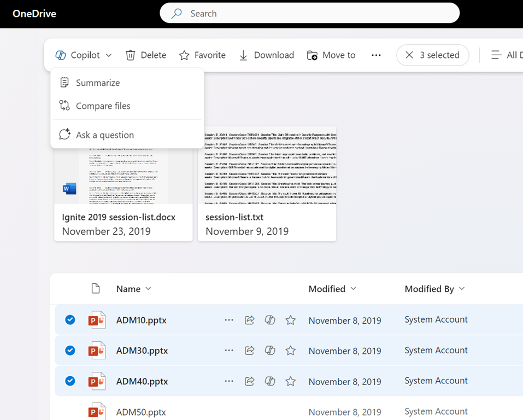Uncheck the ADM10.pptx selection checkbox

coord(70,320)
